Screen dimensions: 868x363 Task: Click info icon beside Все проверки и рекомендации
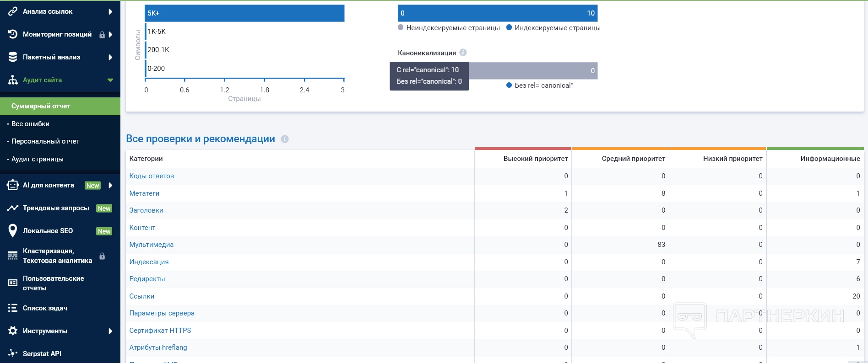click(x=285, y=139)
